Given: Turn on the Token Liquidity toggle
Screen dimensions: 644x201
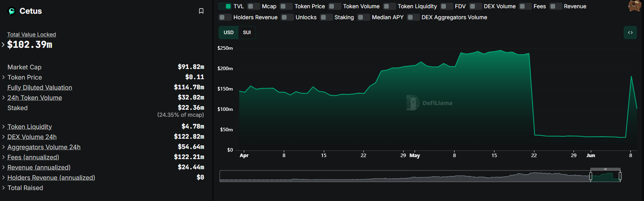Looking at the screenshot, I should pyautogui.click(x=389, y=6).
